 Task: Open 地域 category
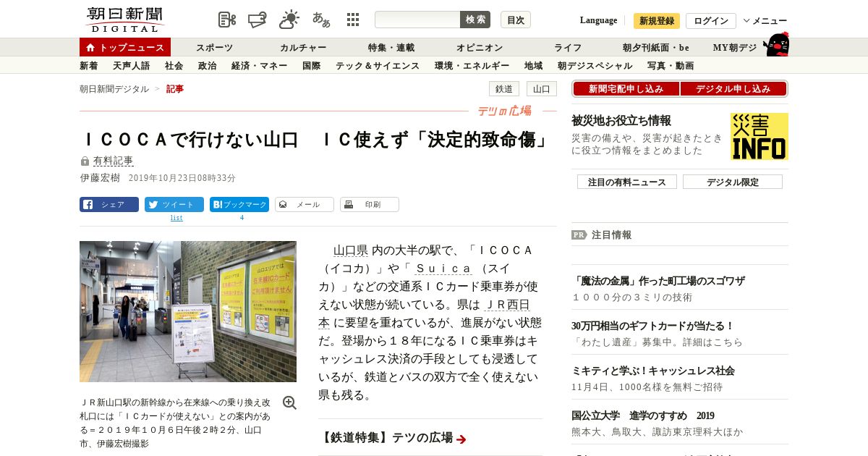[x=534, y=66]
